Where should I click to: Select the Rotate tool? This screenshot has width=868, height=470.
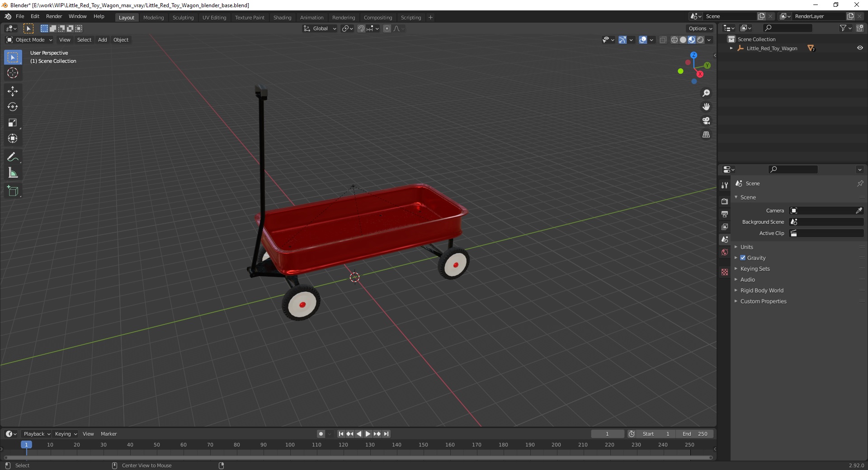tap(13, 107)
